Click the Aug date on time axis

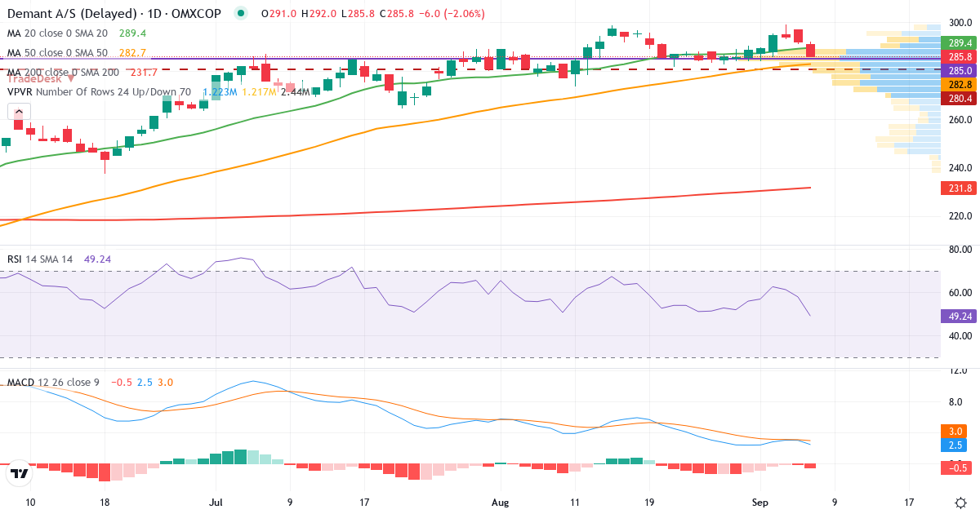tap(501, 502)
